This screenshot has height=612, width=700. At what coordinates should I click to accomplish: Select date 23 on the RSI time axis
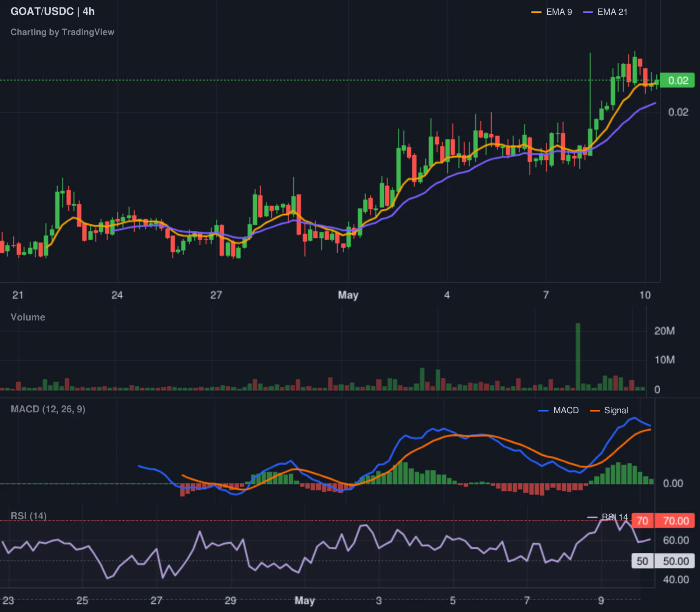[x=8, y=601]
